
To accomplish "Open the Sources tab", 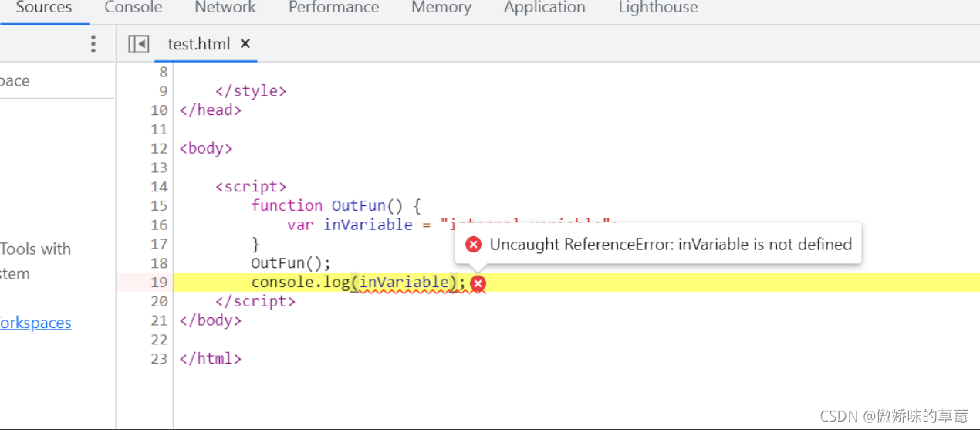I will point(44,8).
